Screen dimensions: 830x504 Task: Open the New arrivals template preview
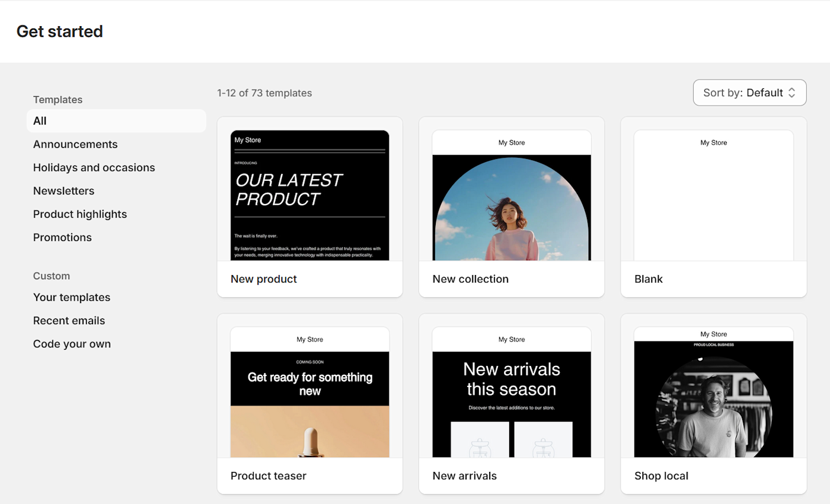[512, 392]
